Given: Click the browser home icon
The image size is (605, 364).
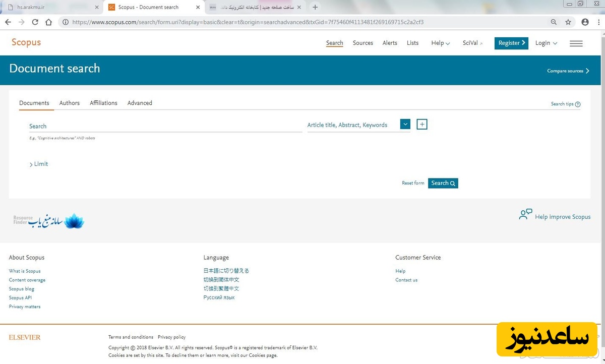Looking at the screenshot, I should coord(48,22).
